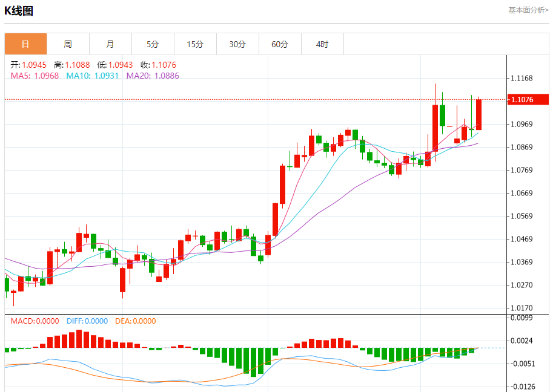
Task: Click the 1.0869 price axis label
Action: [522, 147]
